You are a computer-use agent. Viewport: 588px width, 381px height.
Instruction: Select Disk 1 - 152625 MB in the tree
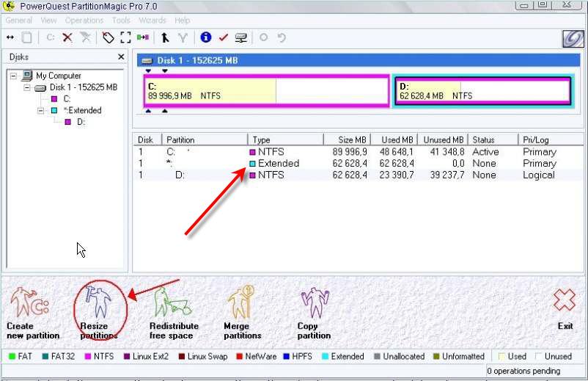(84, 87)
